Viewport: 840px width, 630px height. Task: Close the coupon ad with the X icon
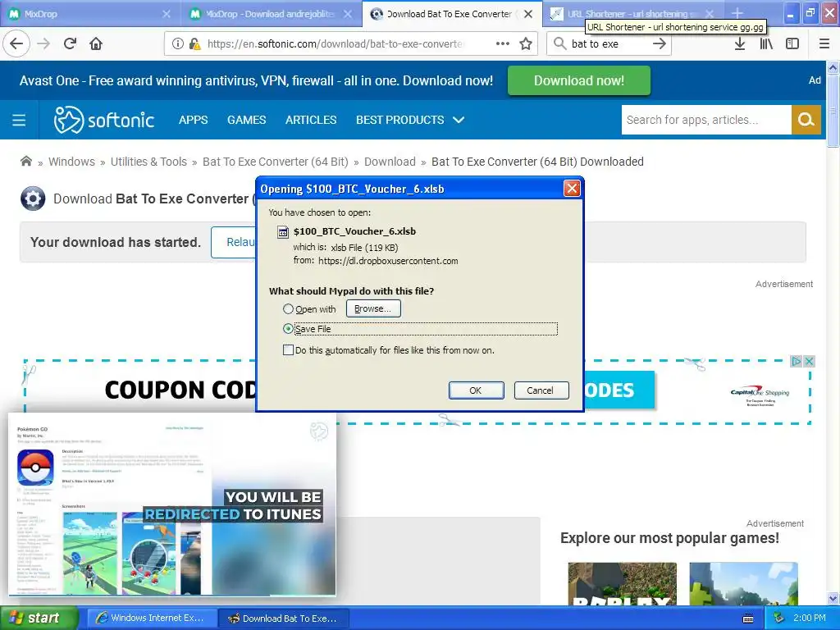[810, 362]
